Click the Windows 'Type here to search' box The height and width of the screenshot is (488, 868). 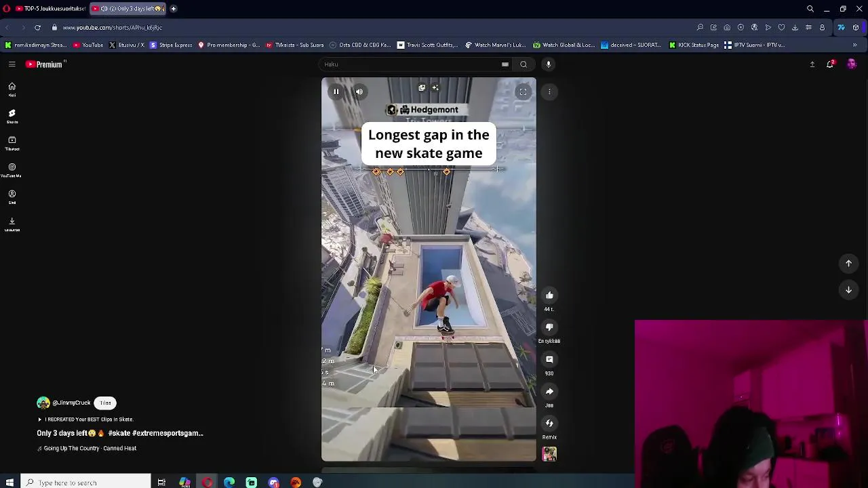click(85, 483)
